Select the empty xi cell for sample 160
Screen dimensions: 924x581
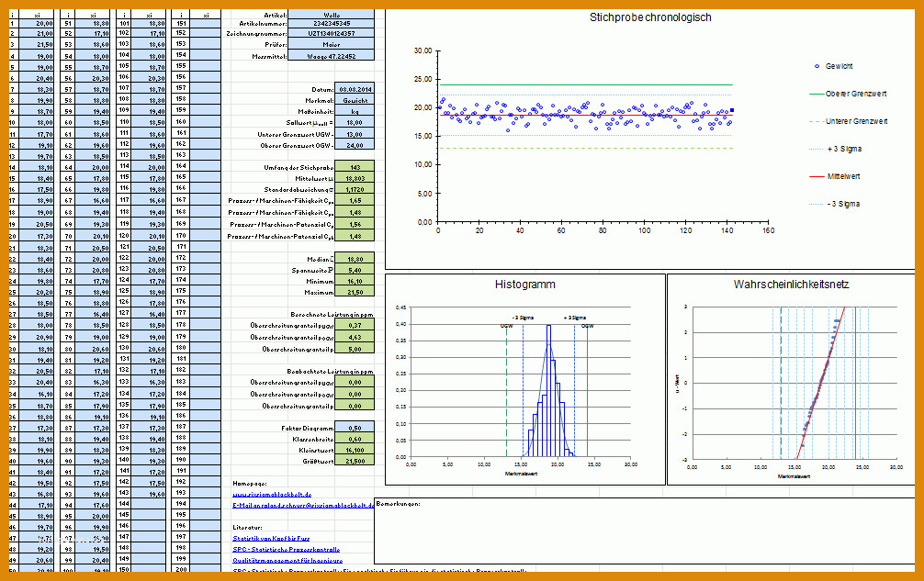click(x=205, y=122)
